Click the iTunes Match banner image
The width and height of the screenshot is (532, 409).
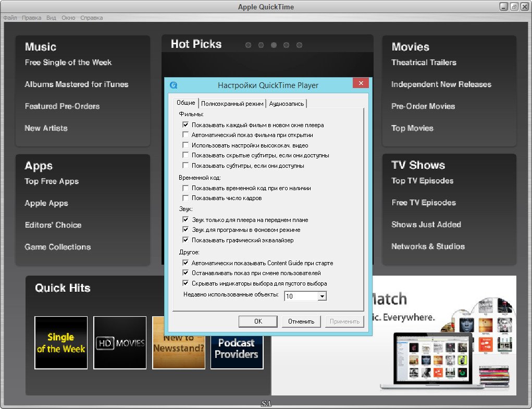click(444, 336)
